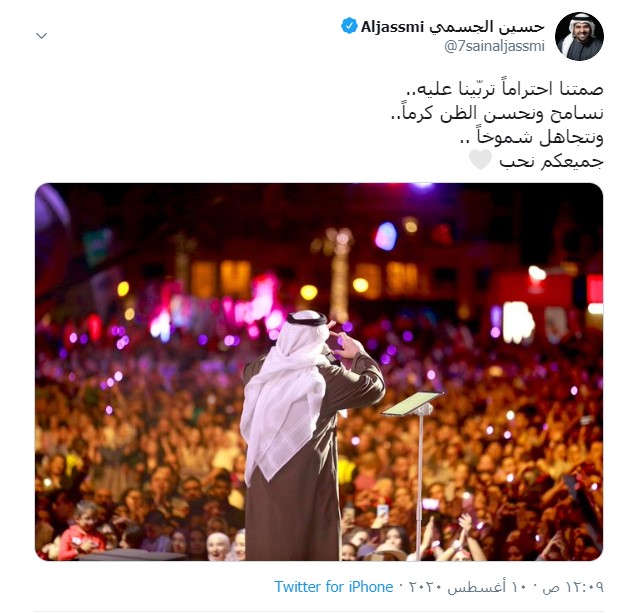Open the @7sainaljassmi handle link

click(494, 46)
